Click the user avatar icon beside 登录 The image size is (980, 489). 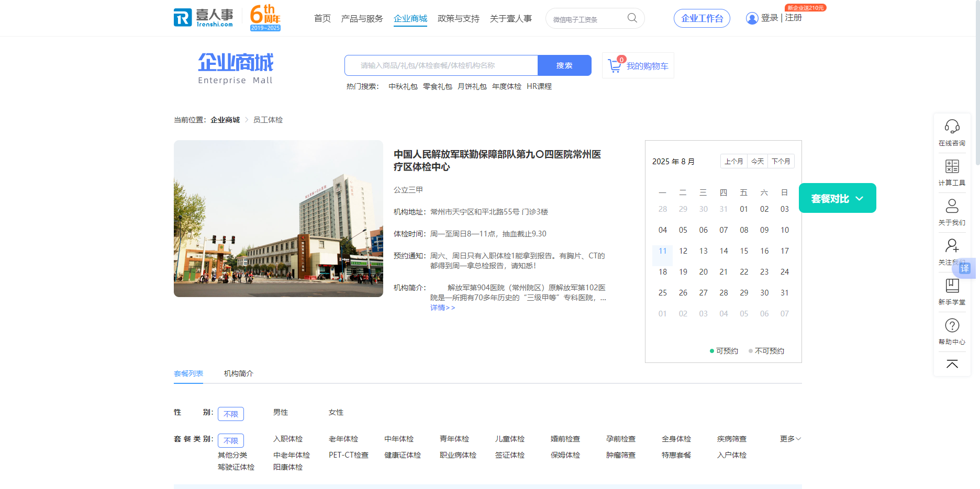click(x=752, y=18)
